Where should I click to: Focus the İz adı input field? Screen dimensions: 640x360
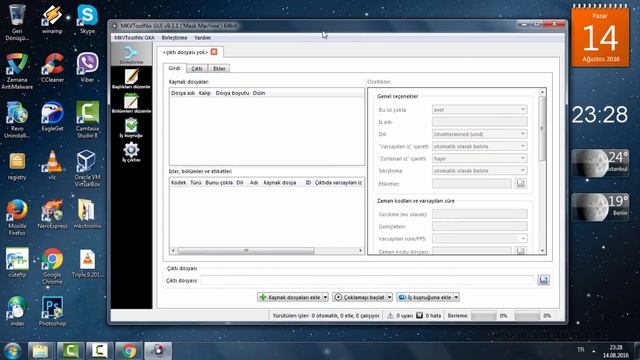pos(479,122)
